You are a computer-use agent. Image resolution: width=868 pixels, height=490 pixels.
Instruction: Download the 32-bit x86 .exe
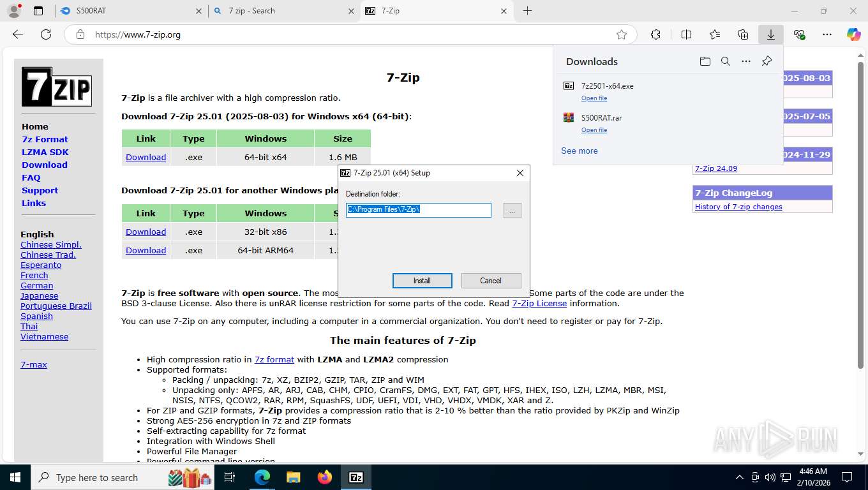146,232
